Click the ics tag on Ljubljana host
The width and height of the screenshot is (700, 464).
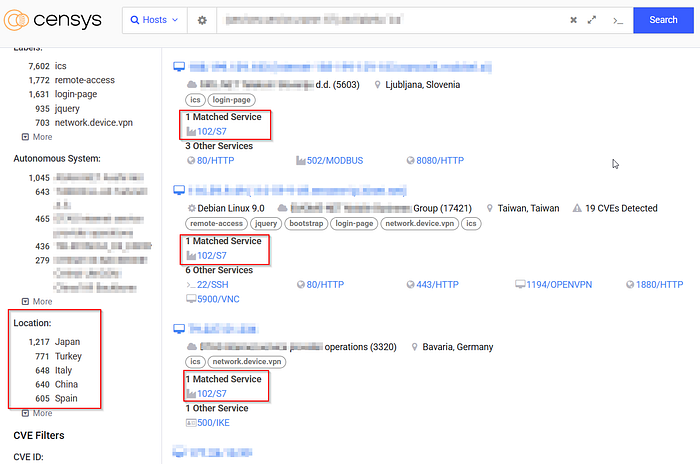click(x=195, y=100)
